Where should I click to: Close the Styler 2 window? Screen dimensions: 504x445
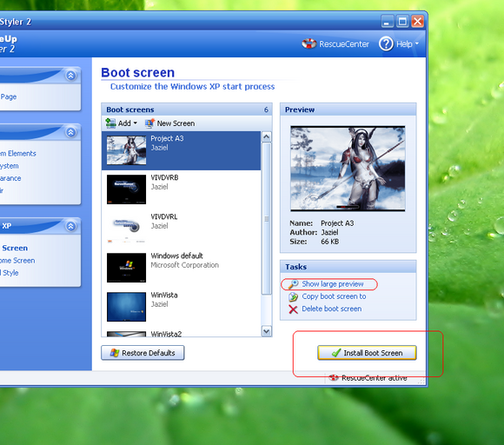pos(417,22)
